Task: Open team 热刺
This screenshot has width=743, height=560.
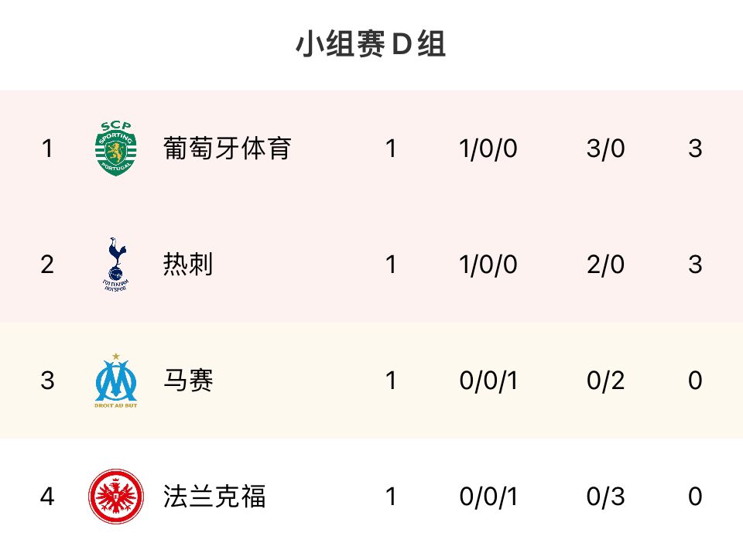Action: click(x=187, y=264)
